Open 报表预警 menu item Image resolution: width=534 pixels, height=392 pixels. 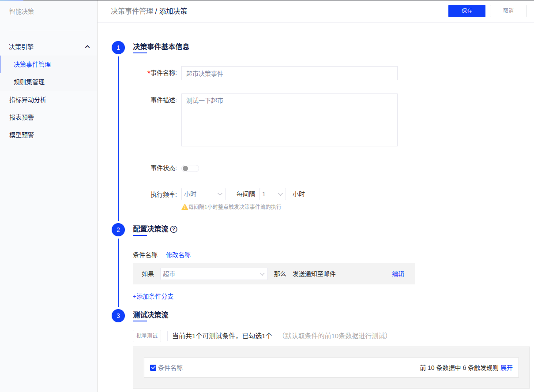pyautogui.click(x=22, y=117)
